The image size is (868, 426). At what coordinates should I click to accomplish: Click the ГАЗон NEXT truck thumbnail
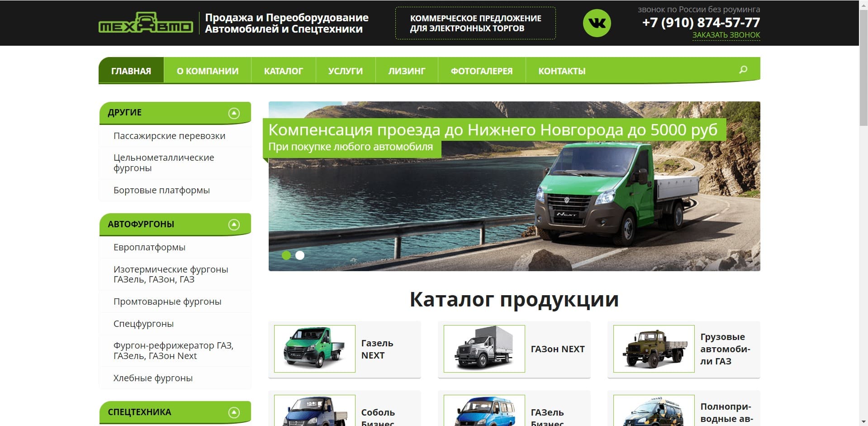tap(484, 349)
